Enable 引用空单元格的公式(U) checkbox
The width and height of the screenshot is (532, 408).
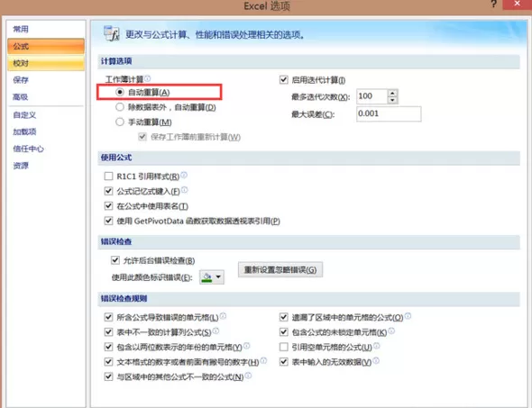pyautogui.click(x=284, y=347)
